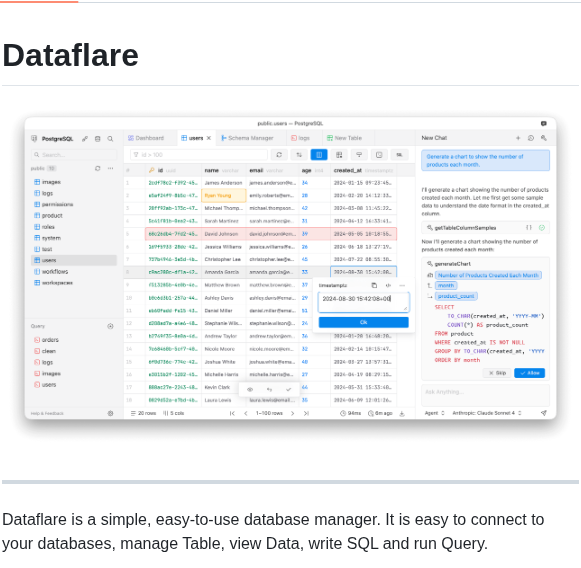Go to previous page of rows

pyautogui.click(x=246, y=413)
